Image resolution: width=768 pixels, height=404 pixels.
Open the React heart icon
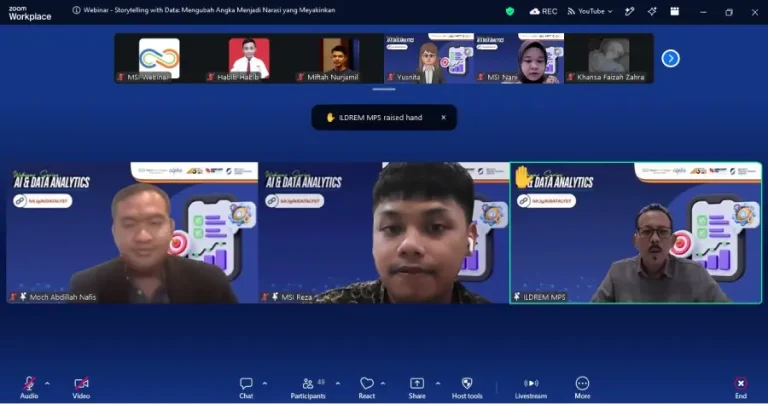367,387
